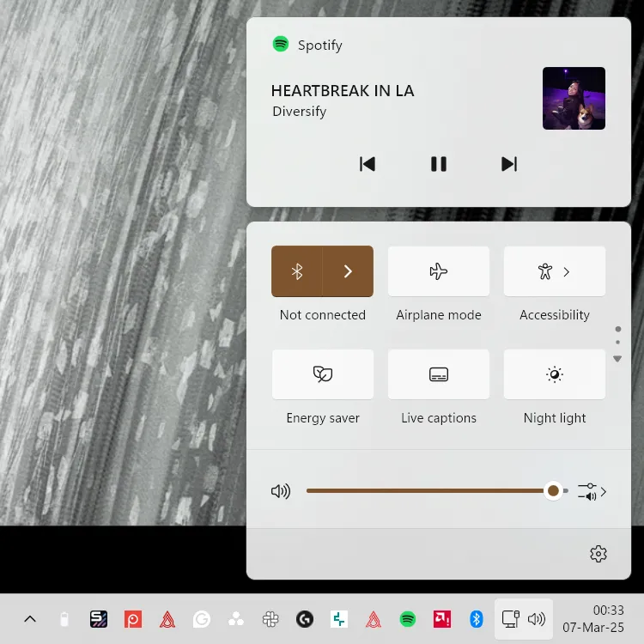Open the sound output selector
Viewport: 644px width, 644px height.
point(592,492)
